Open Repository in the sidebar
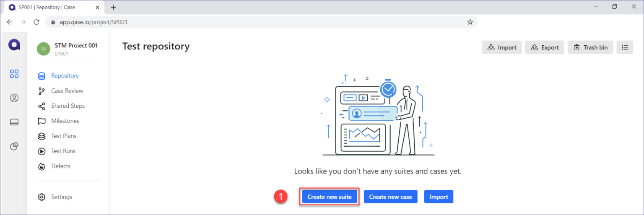 coord(65,76)
